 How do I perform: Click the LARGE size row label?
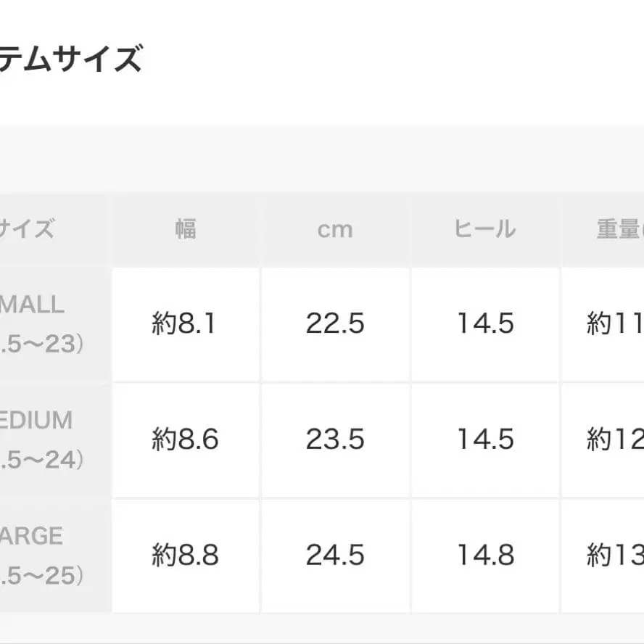(x=36, y=555)
